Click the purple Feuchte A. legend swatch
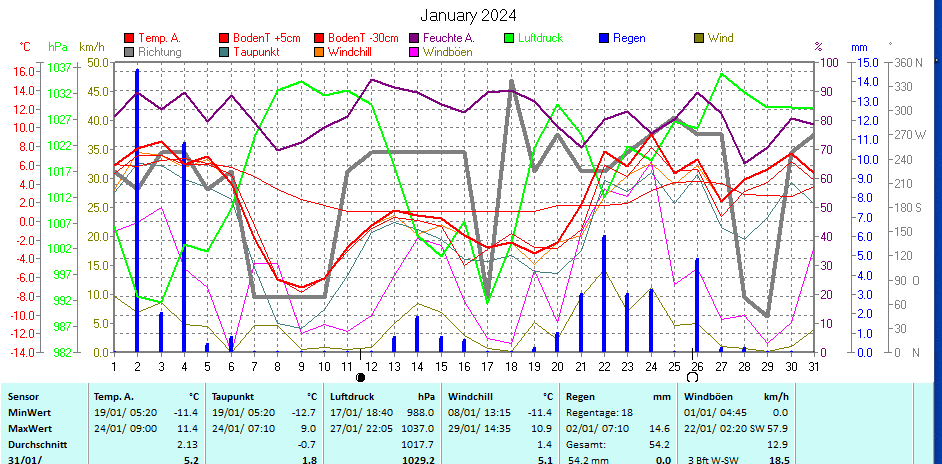 414,38
